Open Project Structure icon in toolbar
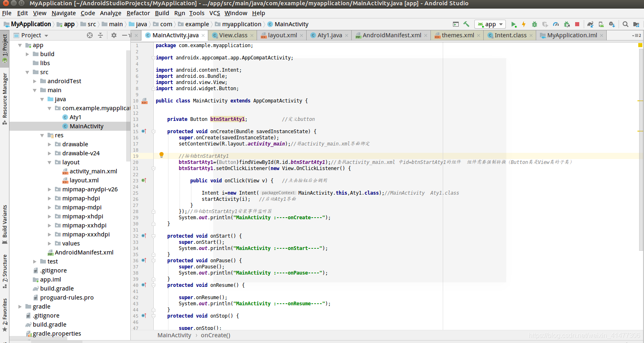Viewport: 644px width, 343px height. coord(636,24)
